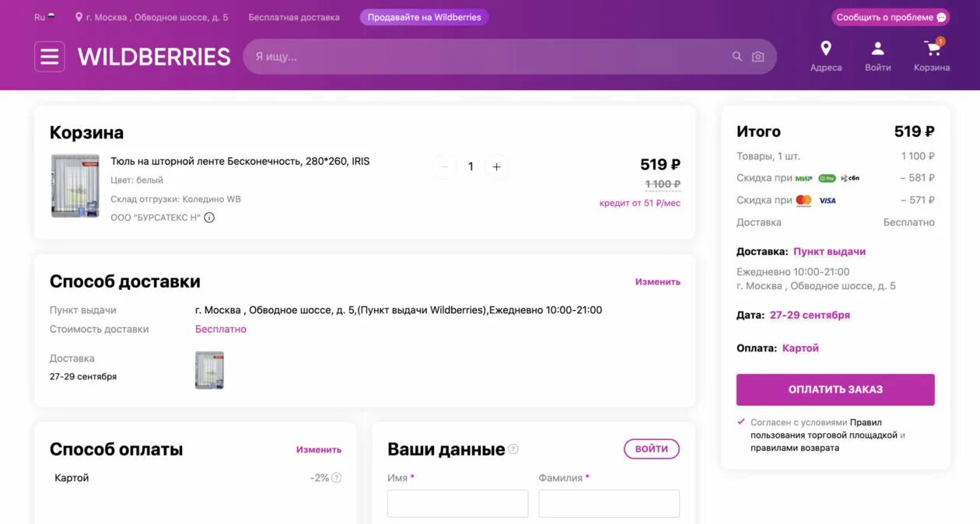Click the quantity field showing 1
980x524 pixels.
tap(471, 166)
